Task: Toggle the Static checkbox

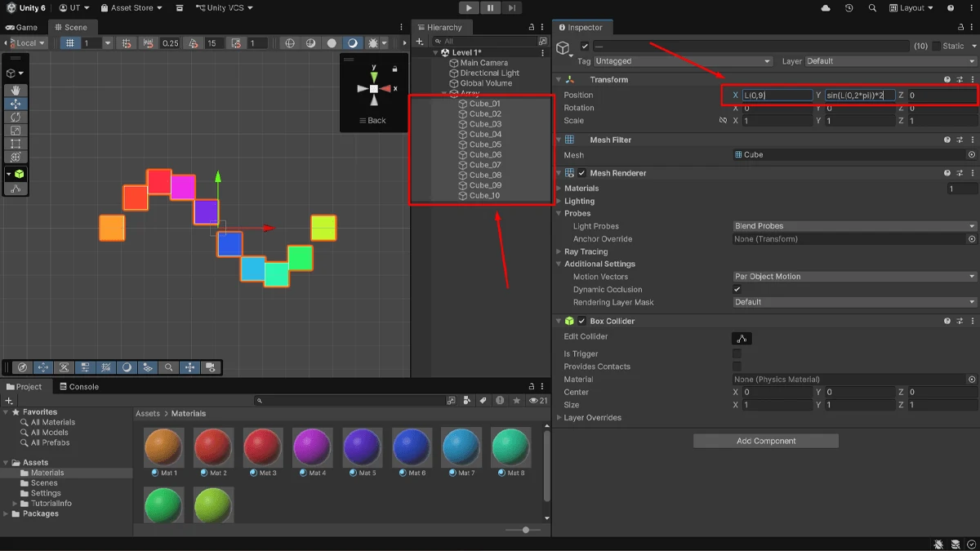Action: [937, 47]
